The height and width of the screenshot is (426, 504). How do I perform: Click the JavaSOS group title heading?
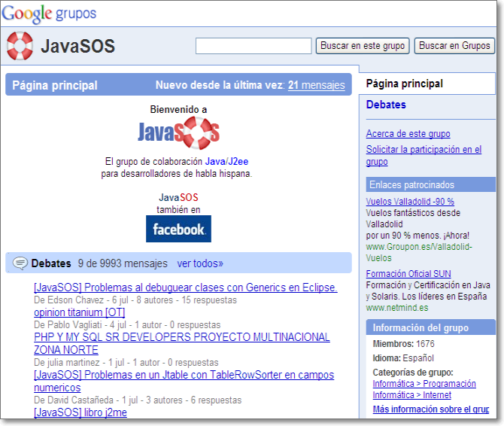[77, 46]
